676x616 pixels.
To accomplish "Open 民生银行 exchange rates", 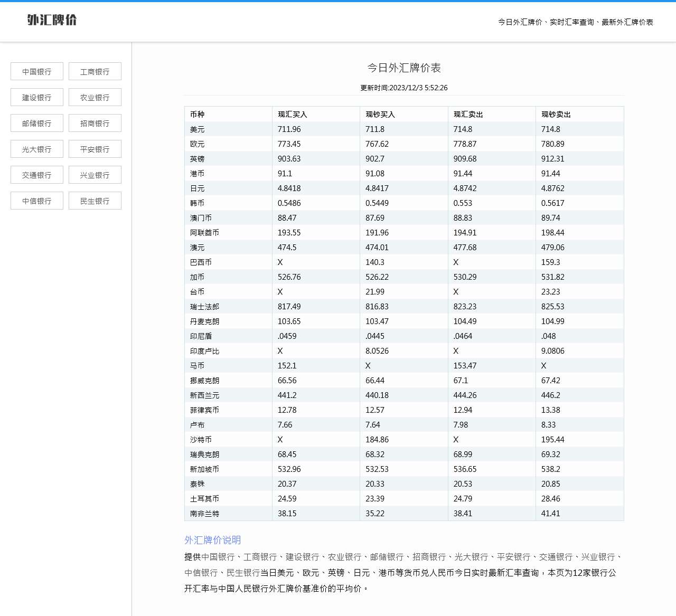I will coord(95,200).
